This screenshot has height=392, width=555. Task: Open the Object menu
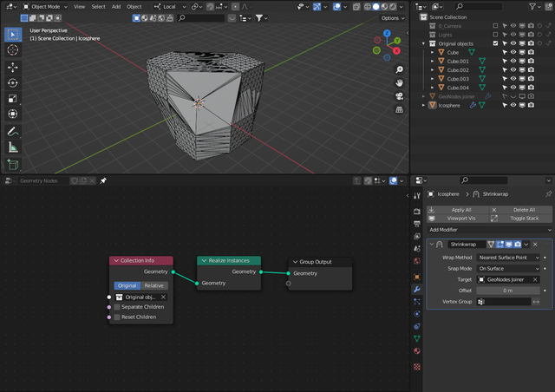pyautogui.click(x=134, y=6)
